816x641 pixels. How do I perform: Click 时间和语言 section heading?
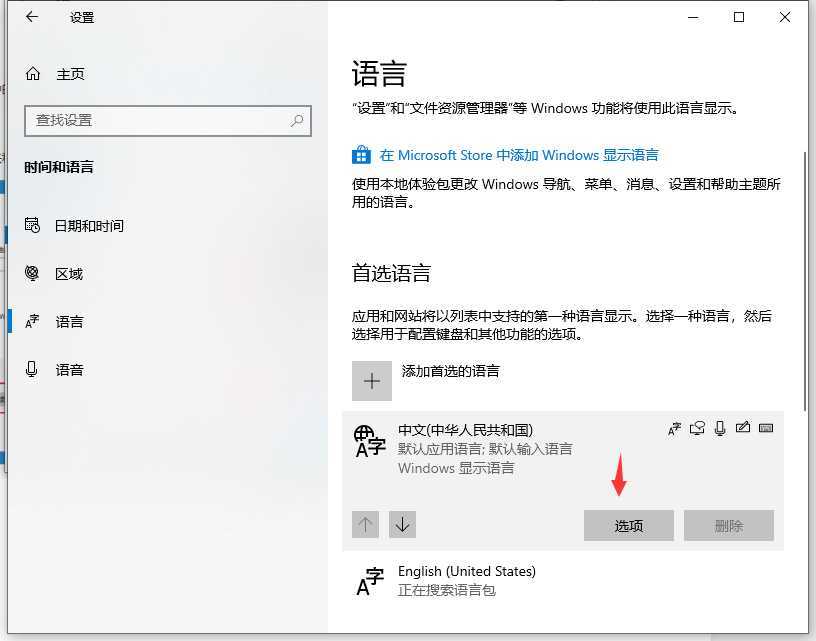(59, 167)
